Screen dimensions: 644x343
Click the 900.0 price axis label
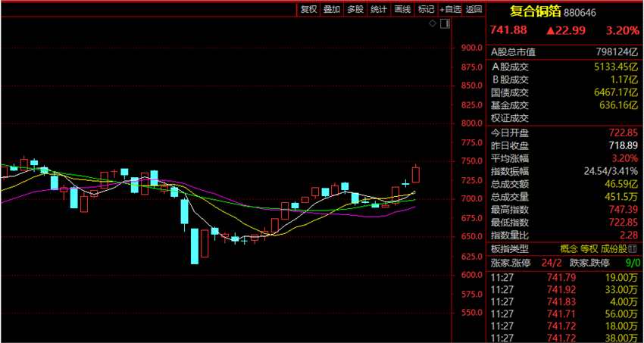470,48
